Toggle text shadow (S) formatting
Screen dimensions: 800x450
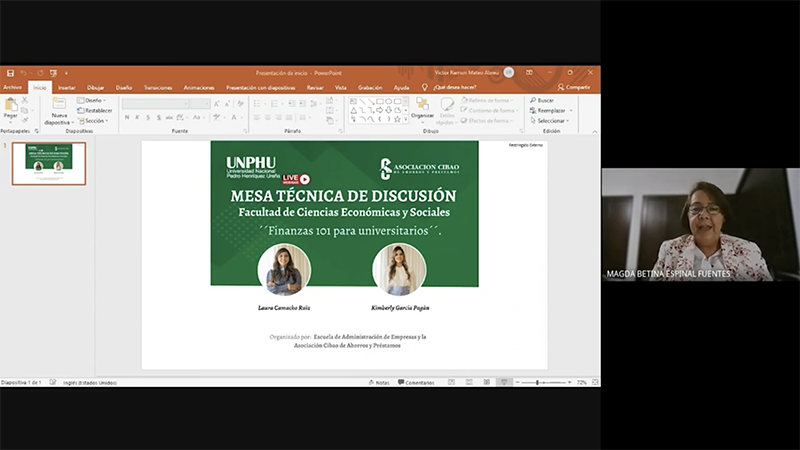tap(159, 117)
